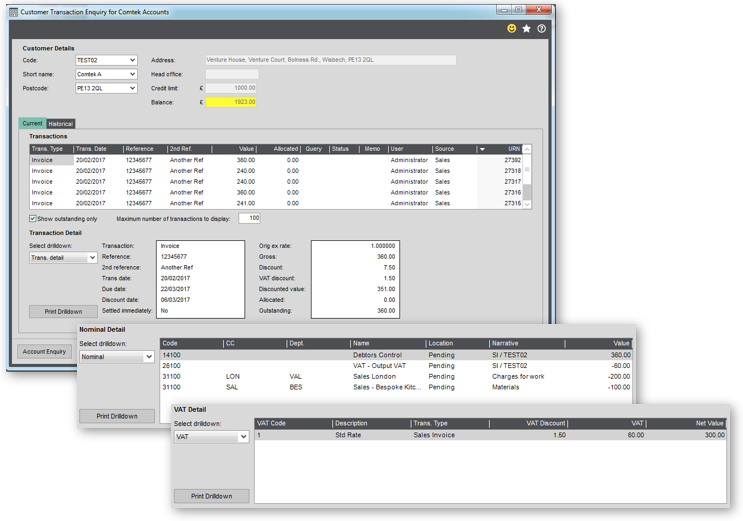The height and width of the screenshot is (521, 743).
Task: Switch to the Historical tab
Action: 61,124
